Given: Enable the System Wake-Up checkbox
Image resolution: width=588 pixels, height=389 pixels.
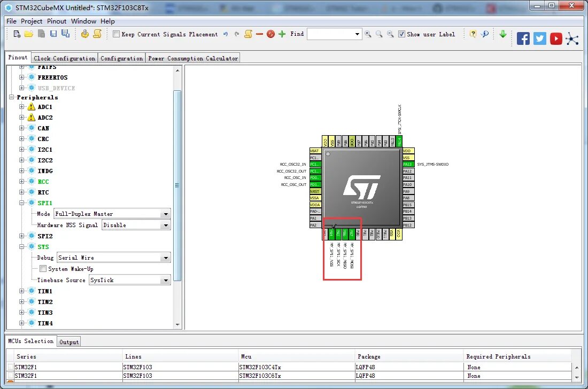Looking at the screenshot, I should click(43, 269).
